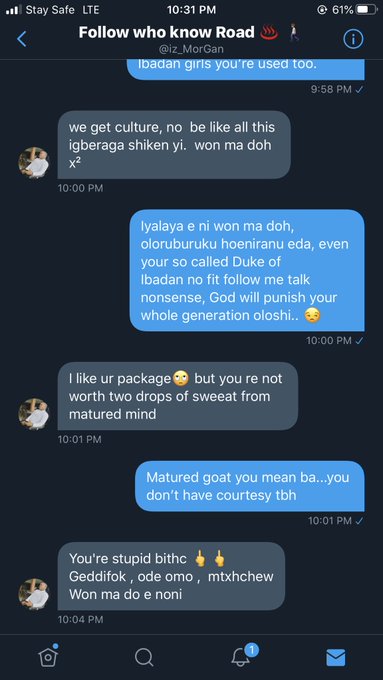The height and width of the screenshot is (680, 383).
Task: Tap the back arrow to leave conversation
Action: pyautogui.click(x=22, y=39)
